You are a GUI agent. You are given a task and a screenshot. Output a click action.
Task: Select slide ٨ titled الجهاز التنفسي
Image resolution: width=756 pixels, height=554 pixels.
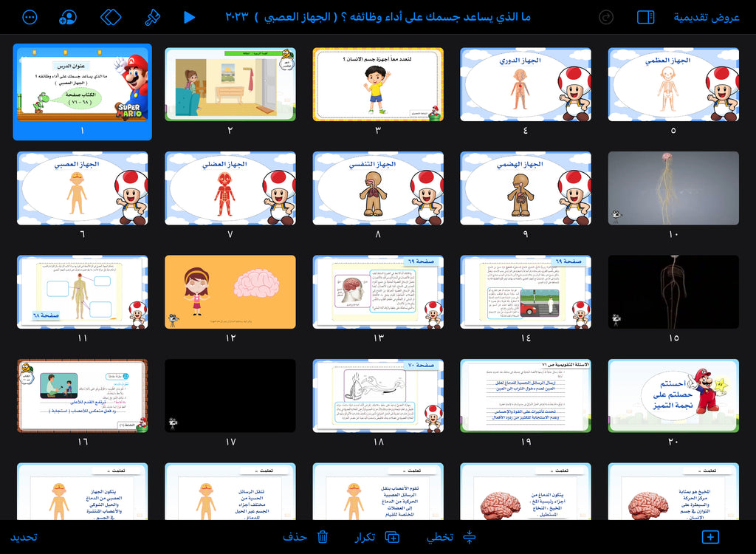coord(378,188)
